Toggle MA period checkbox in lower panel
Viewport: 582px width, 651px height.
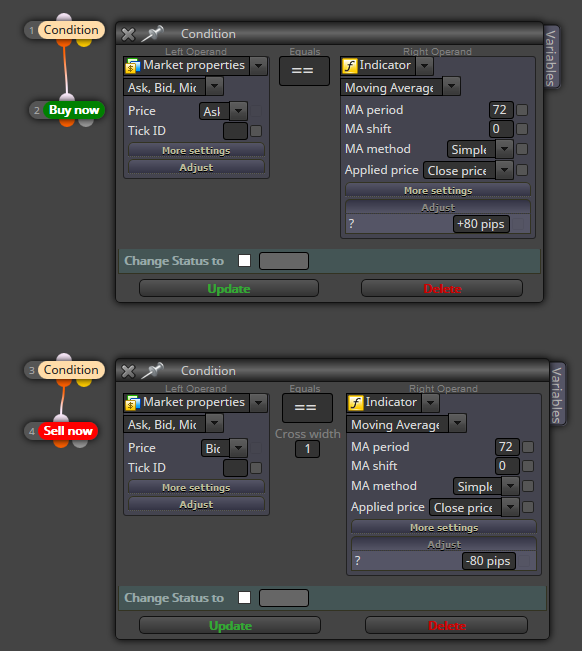tap(528, 447)
